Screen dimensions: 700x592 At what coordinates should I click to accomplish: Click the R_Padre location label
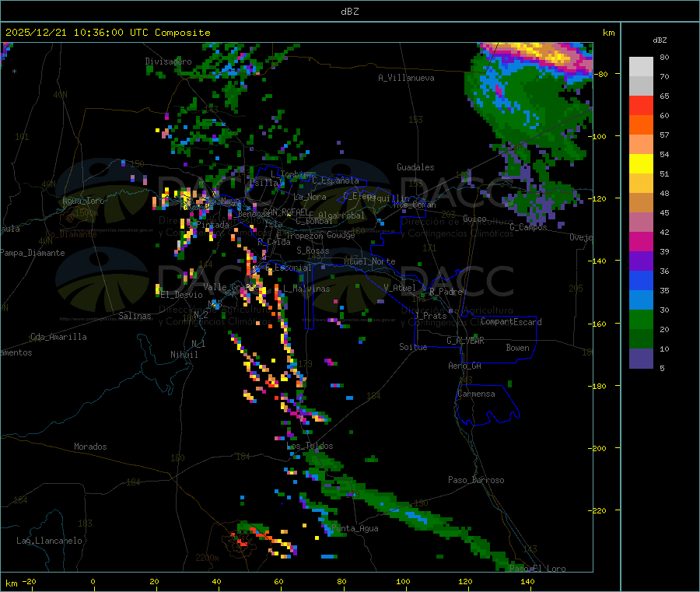click(446, 292)
